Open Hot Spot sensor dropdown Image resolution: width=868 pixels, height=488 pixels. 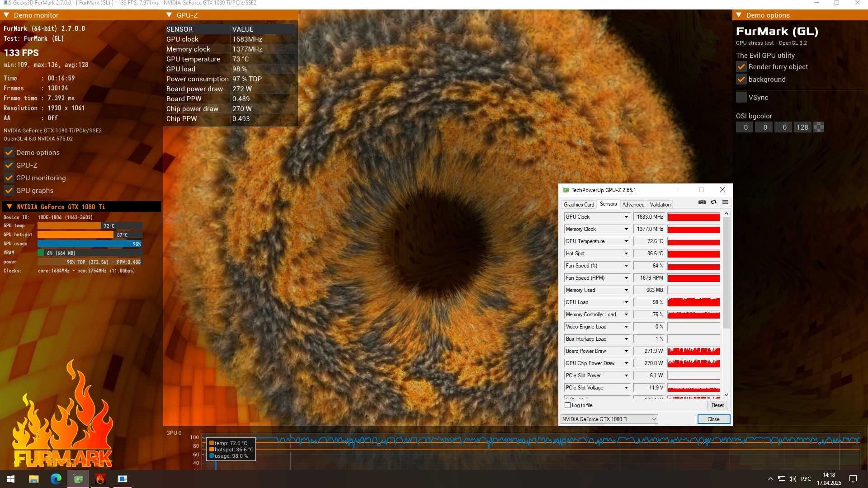(626, 253)
